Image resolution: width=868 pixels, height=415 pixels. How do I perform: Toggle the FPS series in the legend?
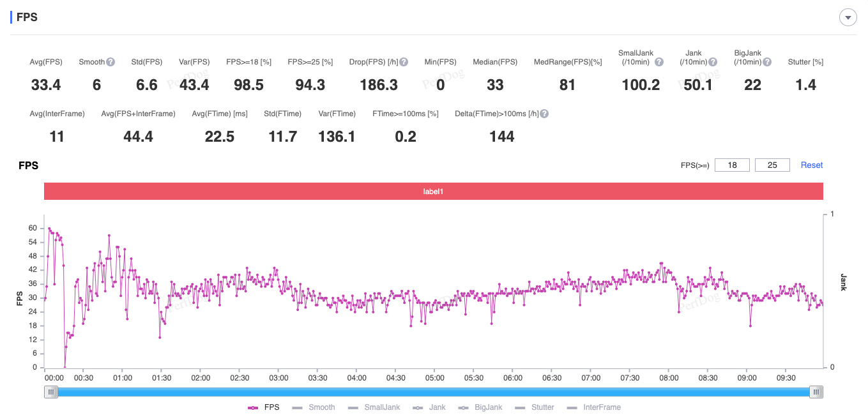(x=265, y=407)
